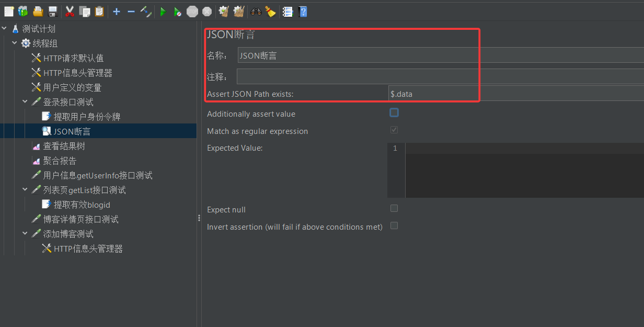644x327 pixels.
Task: Click the 名称 name input field
Action: (441, 55)
